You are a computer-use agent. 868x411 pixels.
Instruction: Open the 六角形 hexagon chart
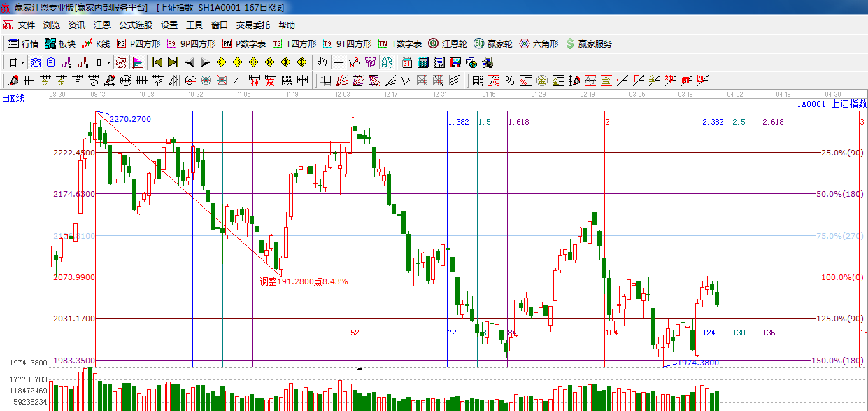point(539,43)
